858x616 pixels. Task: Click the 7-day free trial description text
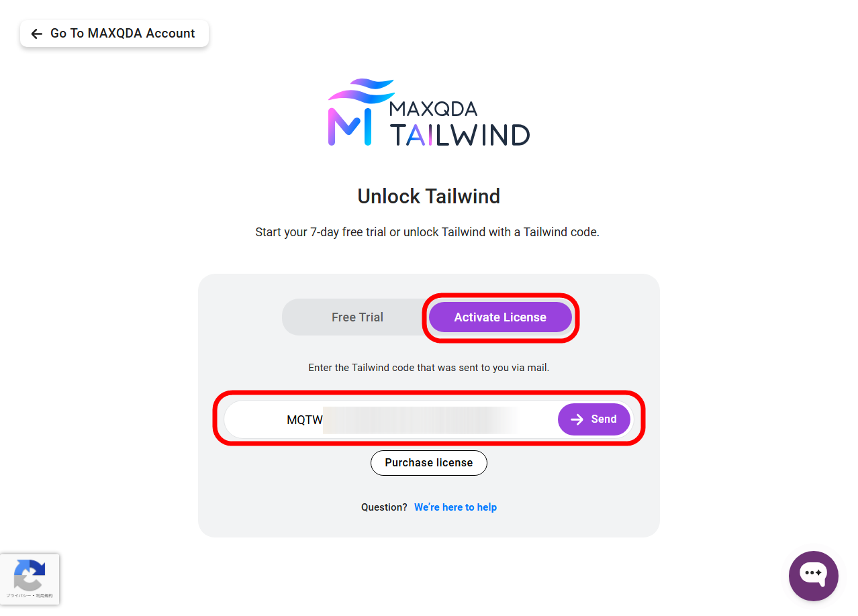pyautogui.click(x=427, y=232)
